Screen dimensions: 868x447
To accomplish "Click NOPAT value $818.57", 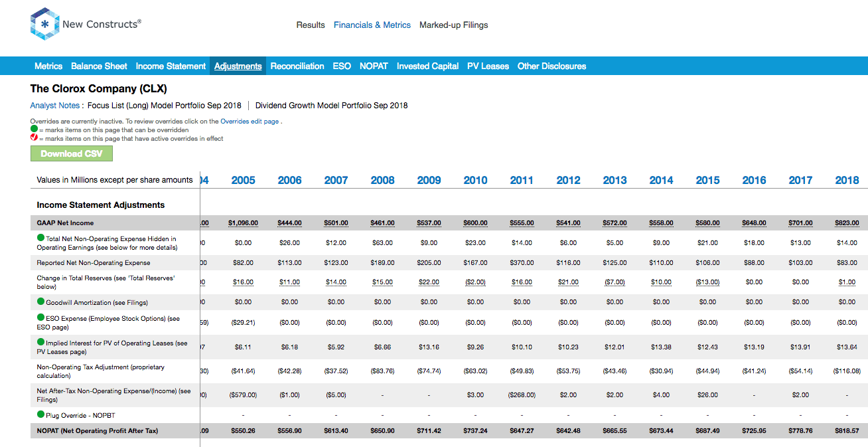I will click(x=847, y=431).
